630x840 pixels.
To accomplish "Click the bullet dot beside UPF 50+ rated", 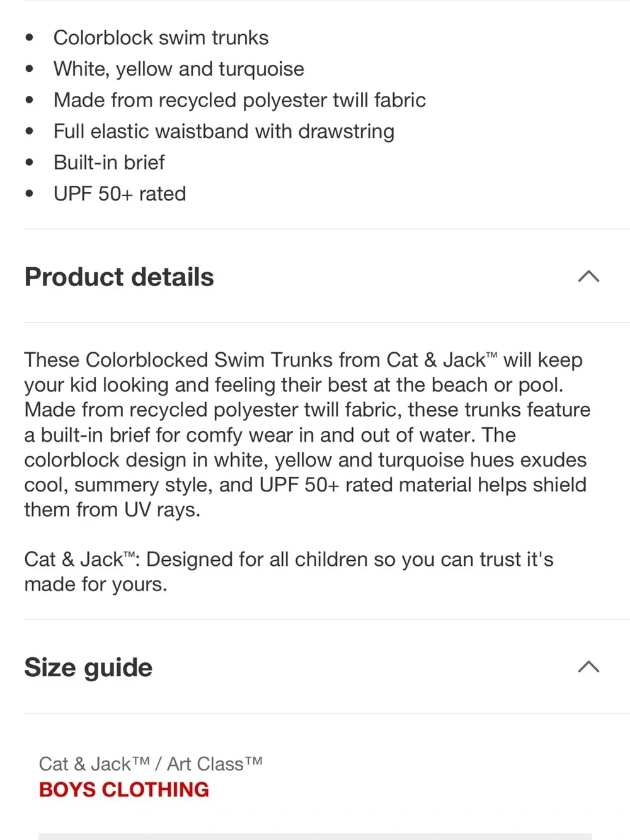I will tap(30, 193).
